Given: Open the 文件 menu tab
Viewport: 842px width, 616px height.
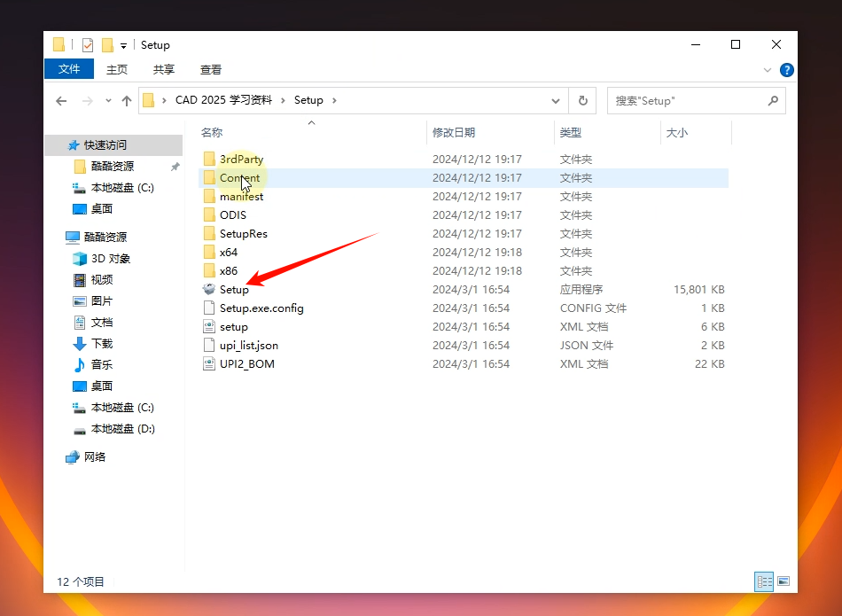Looking at the screenshot, I should coord(69,69).
